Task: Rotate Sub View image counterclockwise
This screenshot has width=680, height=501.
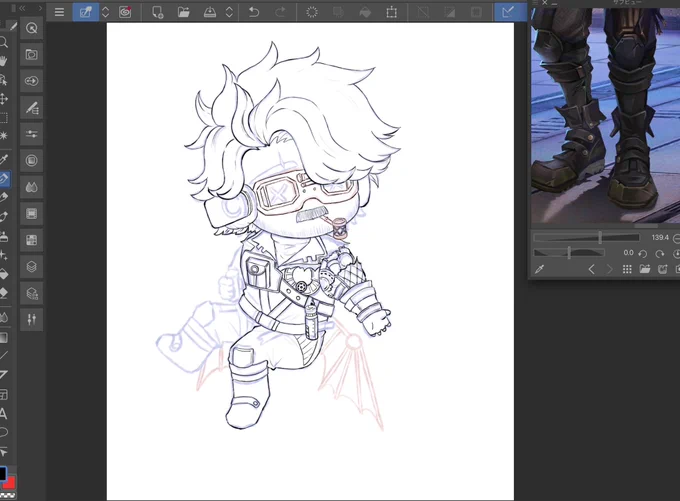Action: 643,254
